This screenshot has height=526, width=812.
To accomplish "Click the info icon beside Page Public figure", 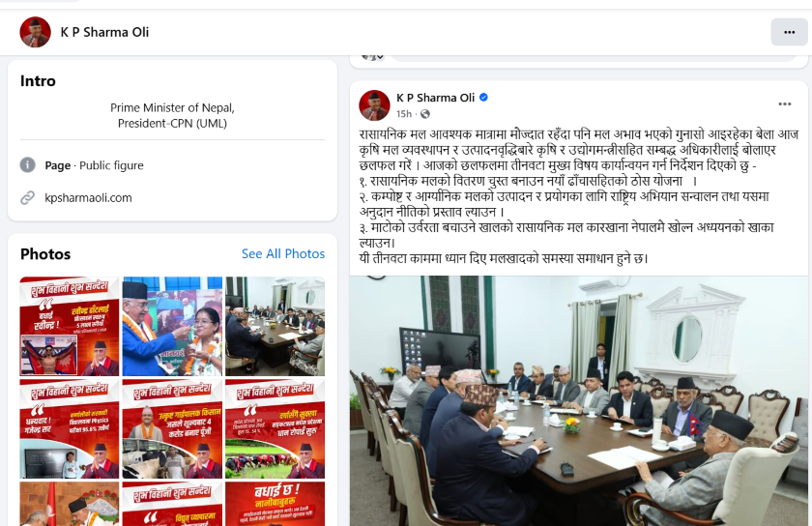I will pos(27,165).
